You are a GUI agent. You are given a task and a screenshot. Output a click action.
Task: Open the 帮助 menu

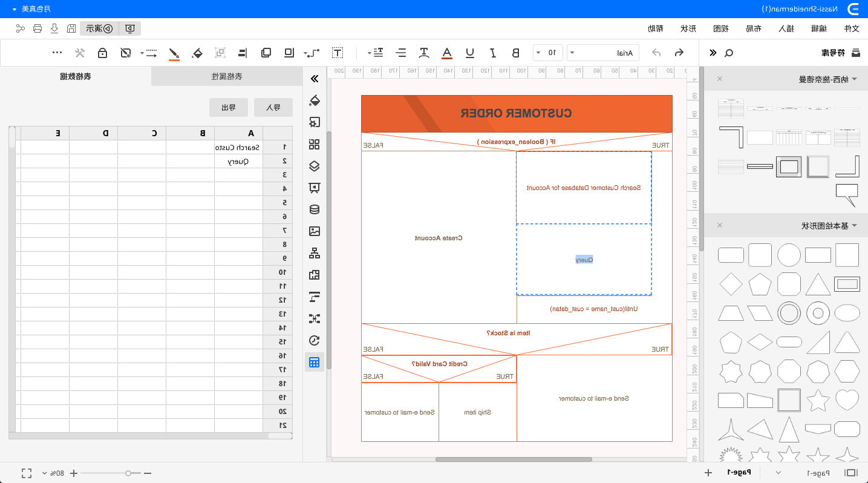(x=655, y=28)
